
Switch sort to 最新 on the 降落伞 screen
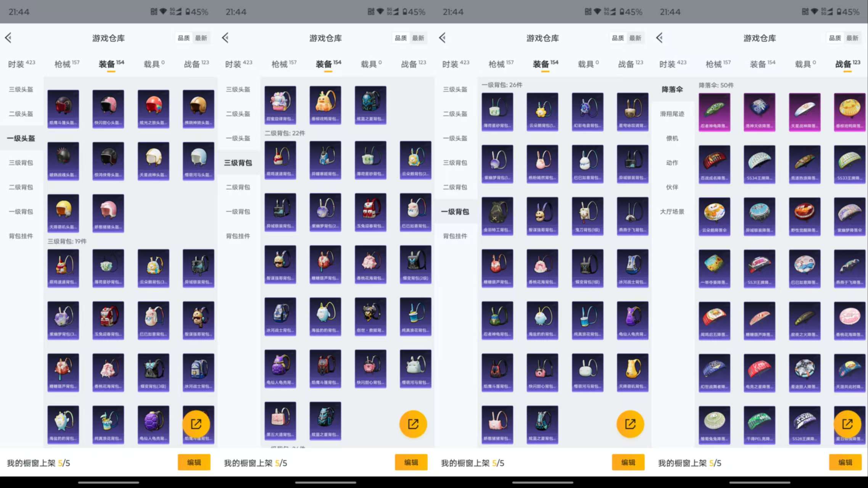852,38
